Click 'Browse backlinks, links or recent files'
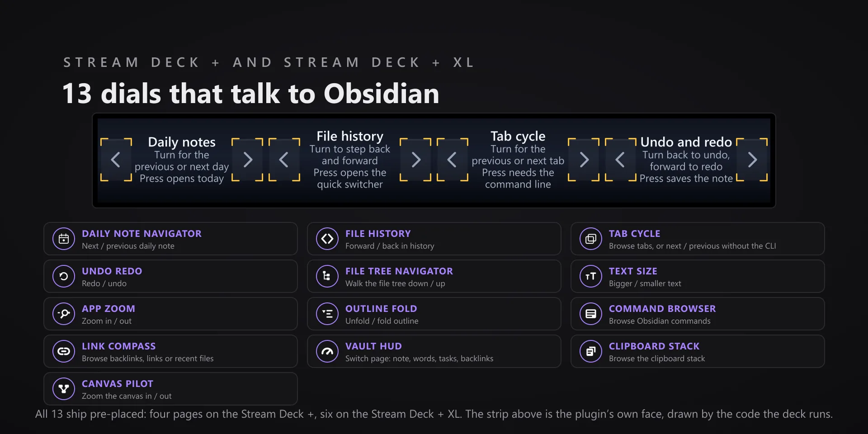Viewport: 868px width, 434px height. click(147, 359)
